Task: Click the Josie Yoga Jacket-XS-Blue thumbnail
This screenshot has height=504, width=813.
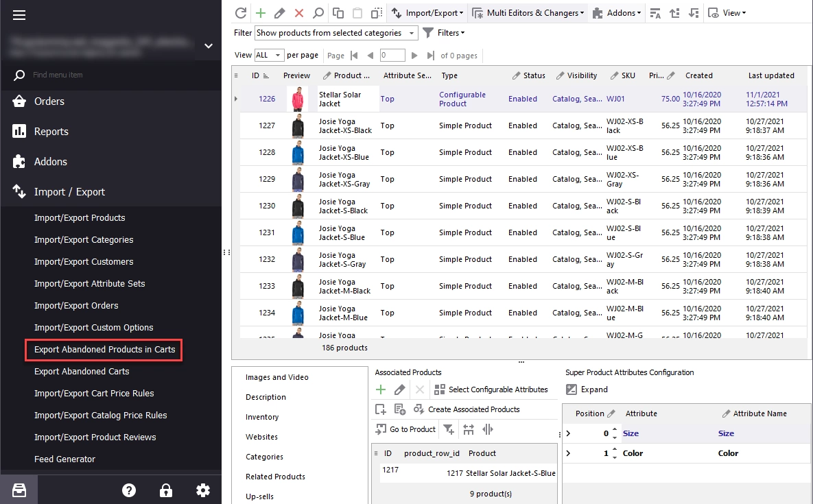Action: click(298, 153)
